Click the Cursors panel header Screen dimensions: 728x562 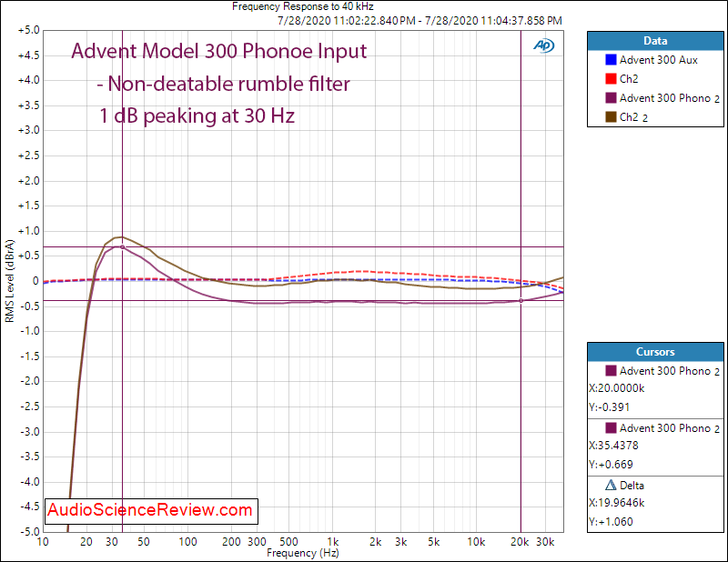(x=655, y=352)
